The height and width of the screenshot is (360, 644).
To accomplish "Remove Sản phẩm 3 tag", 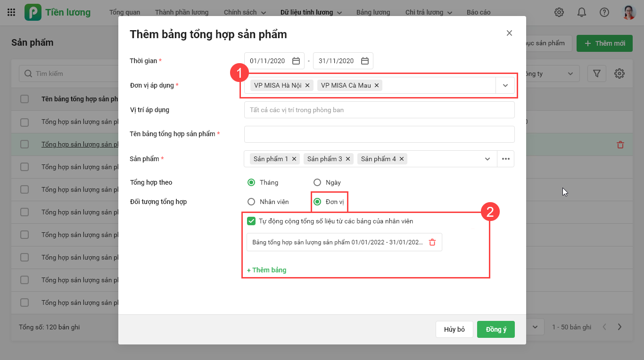I will tap(348, 159).
